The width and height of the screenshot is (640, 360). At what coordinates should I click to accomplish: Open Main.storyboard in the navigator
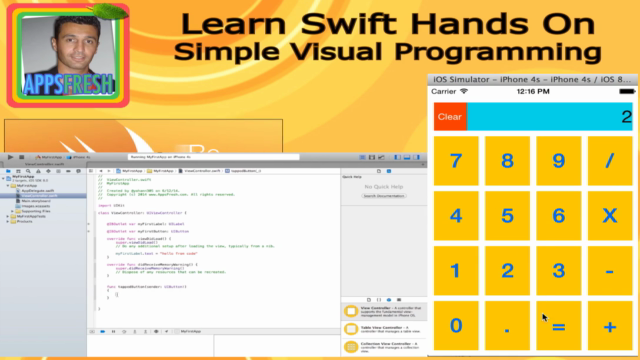pyautogui.click(x=33, y=201)
